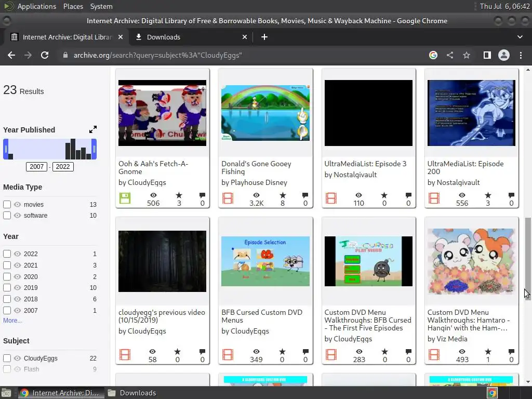Open the Google icon in address bar
532x399 pixels.
tap(433, 55)
